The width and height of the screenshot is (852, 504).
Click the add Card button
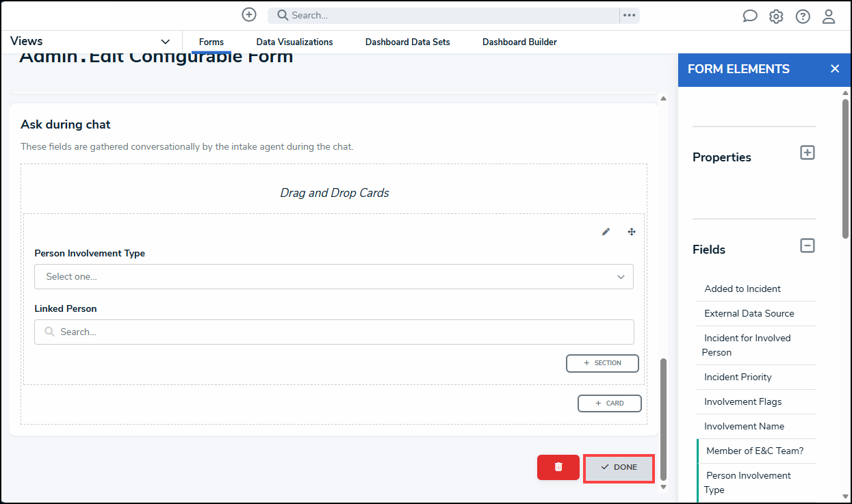[610, 403]
